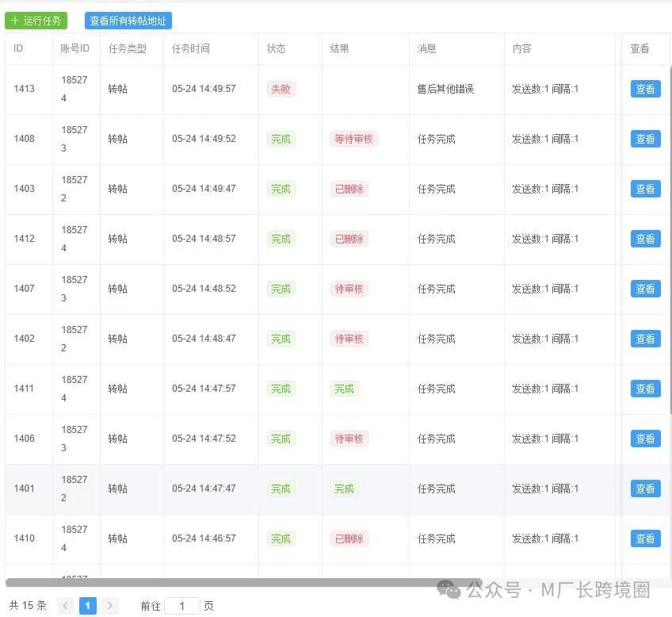This screenshot has height=617, width=672.
Task: Click 查看 in row 1407
Action: pyautogui.click(x=645, y=289)
